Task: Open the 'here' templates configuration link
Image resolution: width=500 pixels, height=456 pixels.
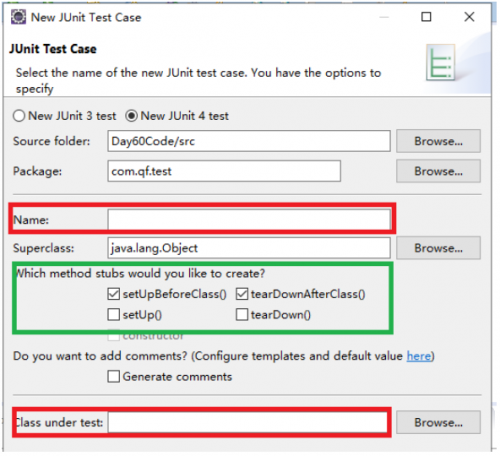Action: coord(419,356)
